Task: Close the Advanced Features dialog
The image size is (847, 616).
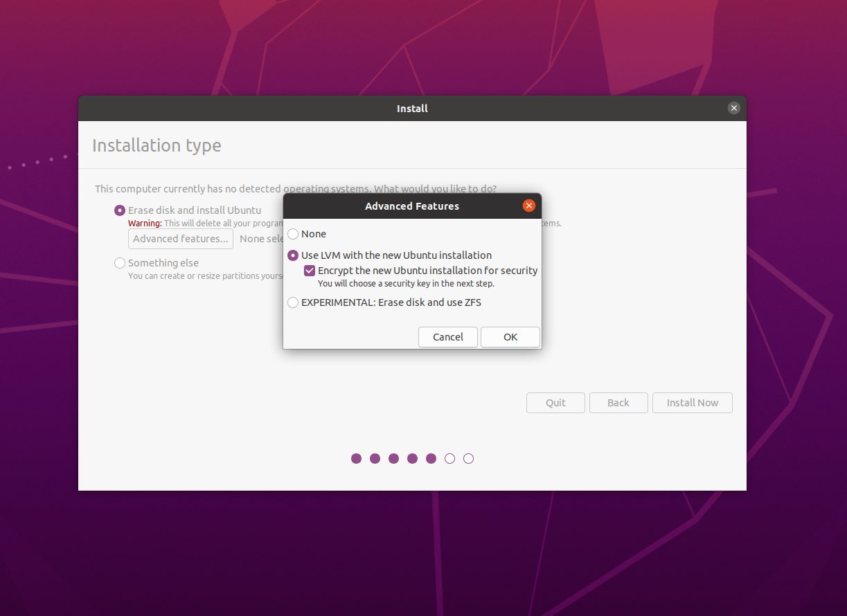Action: click(529, 206)
